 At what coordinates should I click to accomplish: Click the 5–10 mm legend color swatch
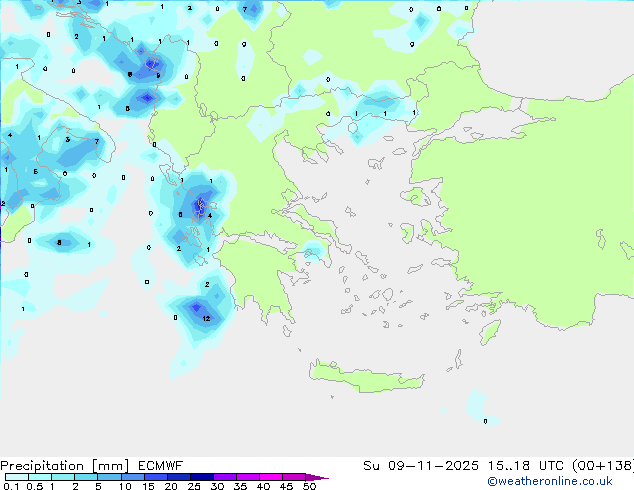pyautogui.click(x=110, y=477)
